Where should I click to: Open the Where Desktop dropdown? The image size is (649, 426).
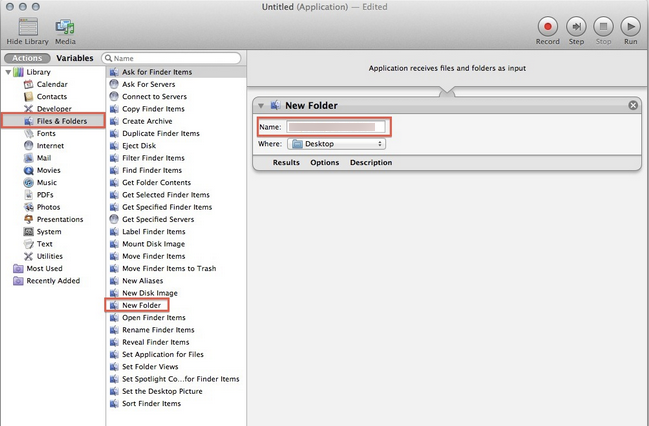337,144
